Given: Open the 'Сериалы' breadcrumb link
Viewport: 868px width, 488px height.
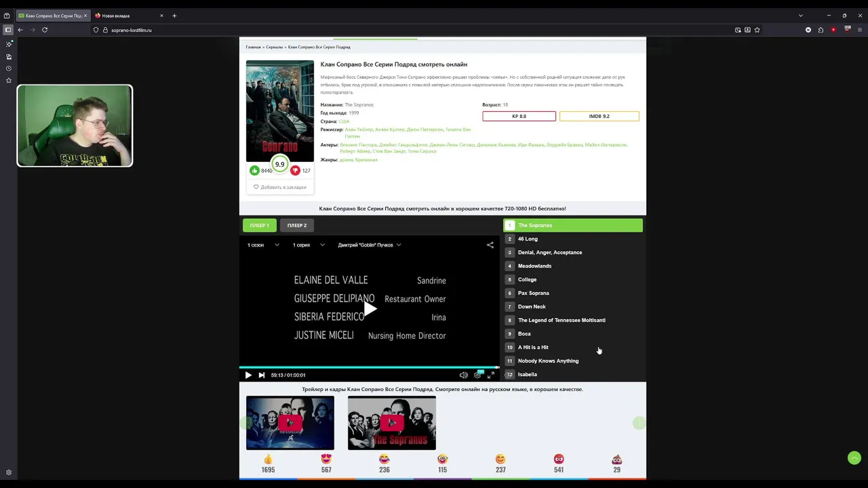Looking at the screenshot, I should click(274, 47).
